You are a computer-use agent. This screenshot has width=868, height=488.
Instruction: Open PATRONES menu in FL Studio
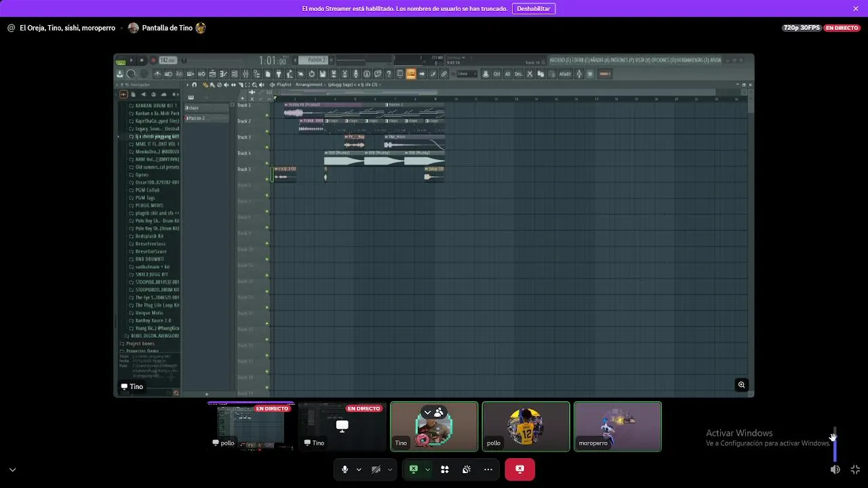[622, 60]
